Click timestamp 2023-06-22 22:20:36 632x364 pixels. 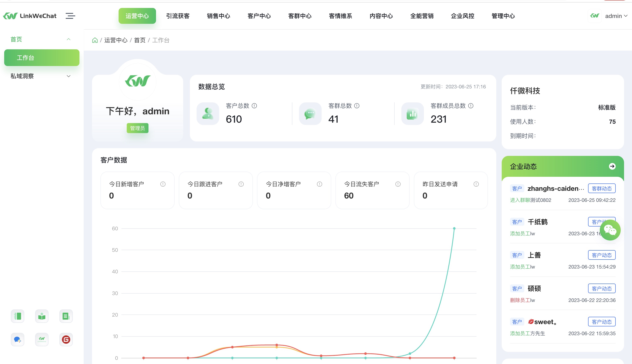(592, 300)
